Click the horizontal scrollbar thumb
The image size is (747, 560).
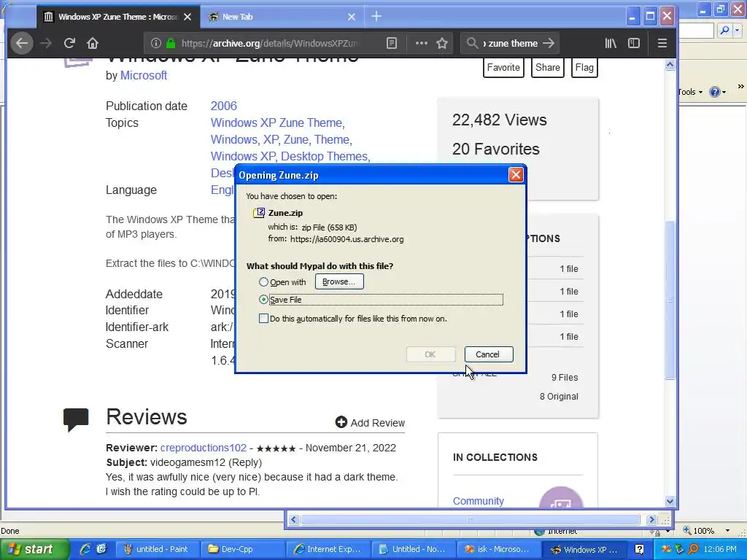pyautogui.click(x=470, y=519)
